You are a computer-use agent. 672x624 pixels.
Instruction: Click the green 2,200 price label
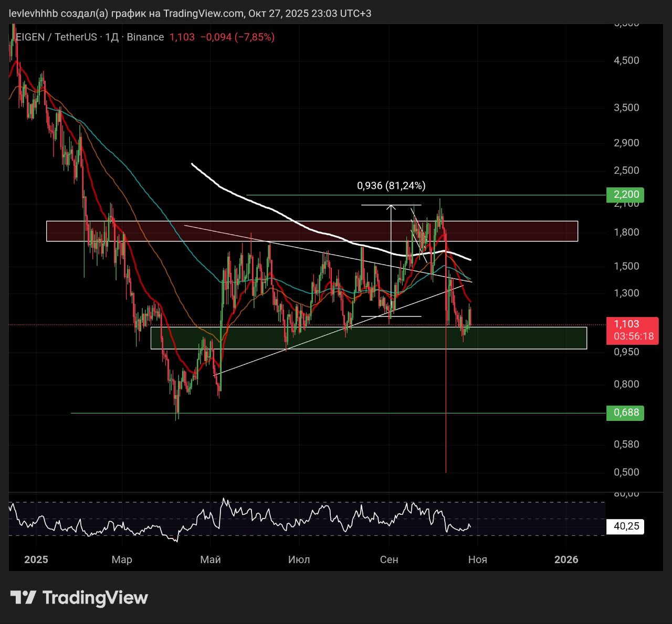point(625,195)
